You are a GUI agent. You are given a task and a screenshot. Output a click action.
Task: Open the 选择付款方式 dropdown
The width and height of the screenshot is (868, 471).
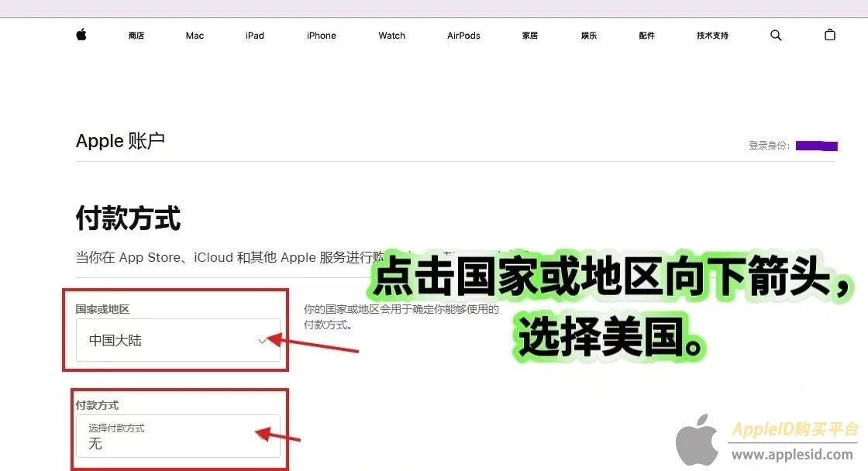(178, 436)
